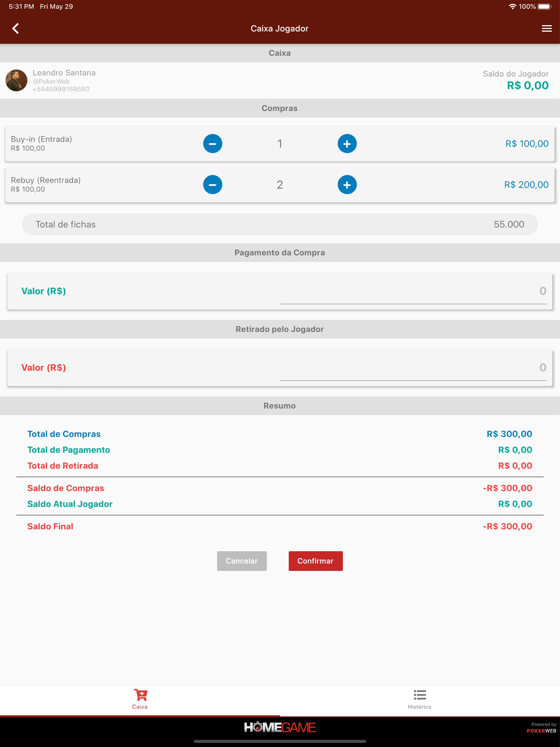Screen dimensions: 560x747
Task: Tap the battery indicator
Action: (544, 7)
